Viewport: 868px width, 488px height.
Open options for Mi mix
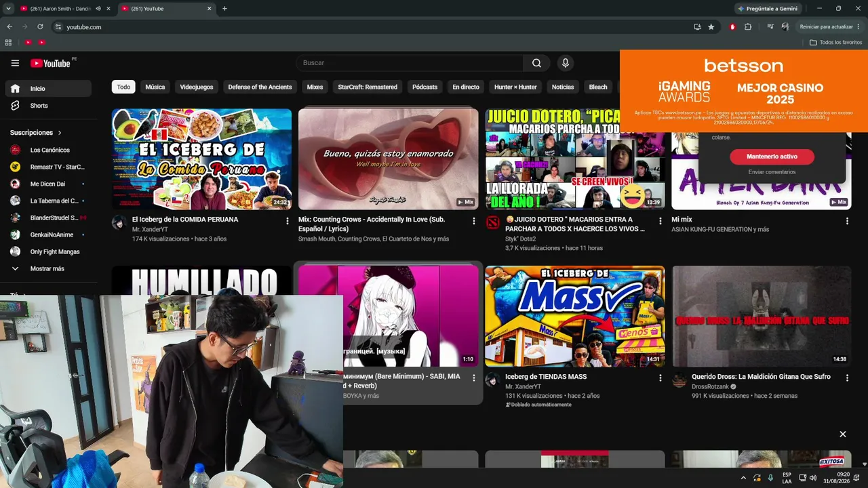847,221
